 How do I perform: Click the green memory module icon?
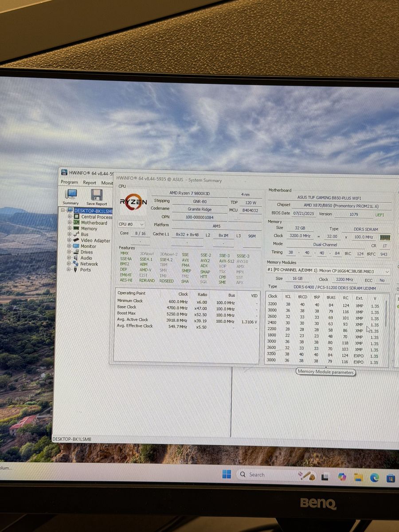pos(385,237)
